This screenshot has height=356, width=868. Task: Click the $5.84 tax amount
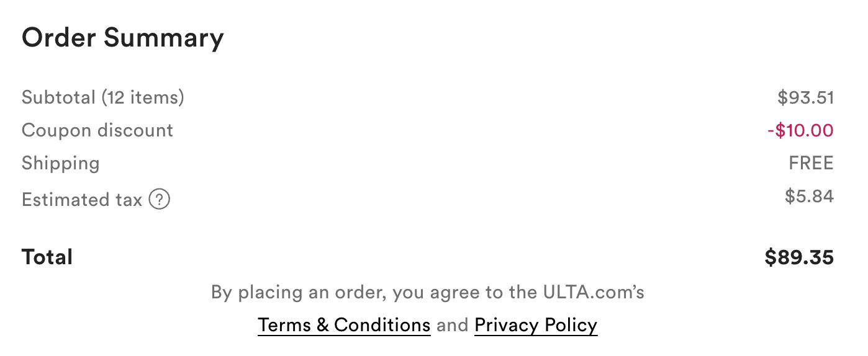pyautogui.click(x=809, y=196)
